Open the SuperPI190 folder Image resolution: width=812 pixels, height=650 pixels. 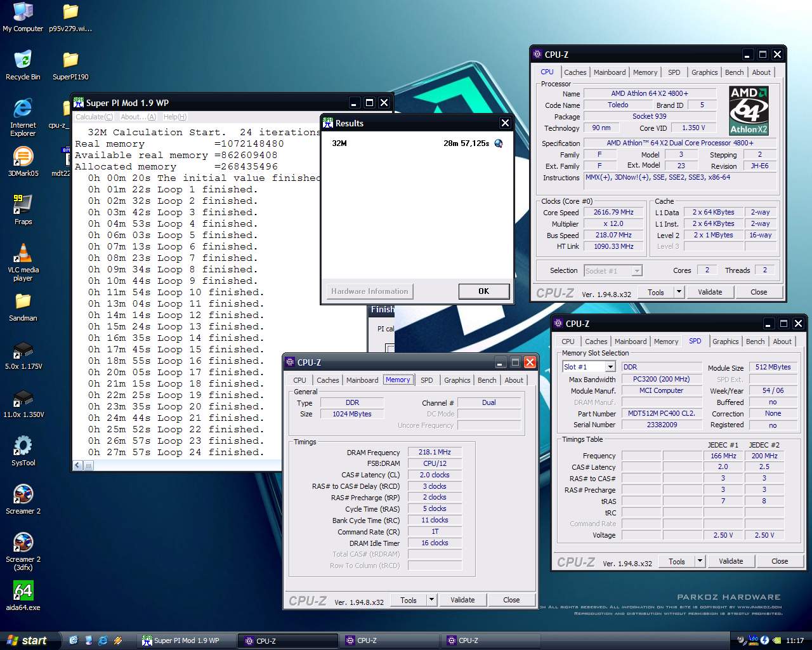[x=70, y=65]
